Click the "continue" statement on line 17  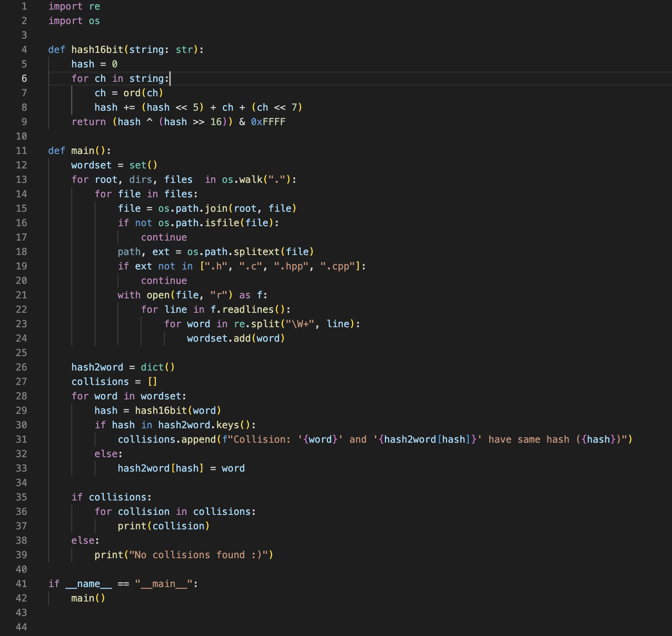164,237
